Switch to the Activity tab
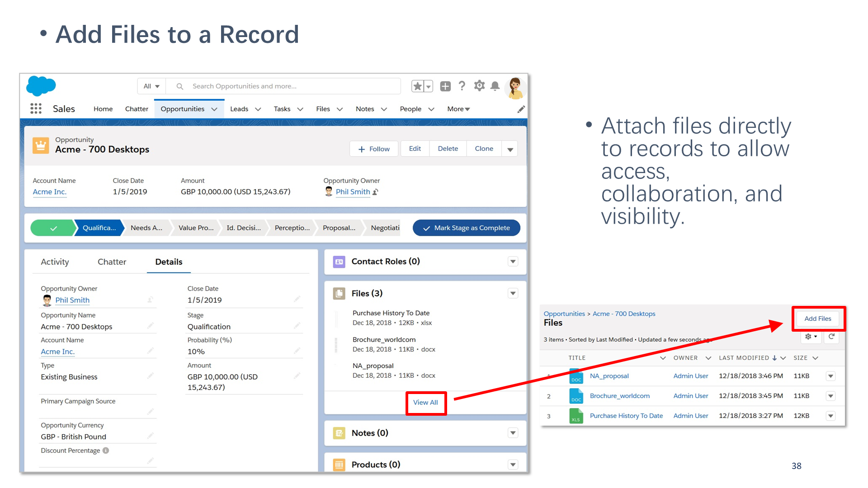 click(55, 262)
